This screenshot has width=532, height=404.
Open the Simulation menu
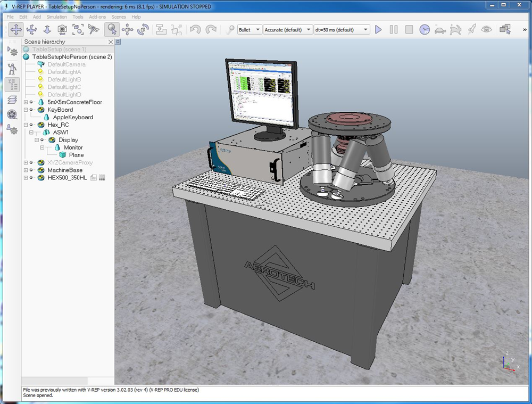click(x=56, y=17)
